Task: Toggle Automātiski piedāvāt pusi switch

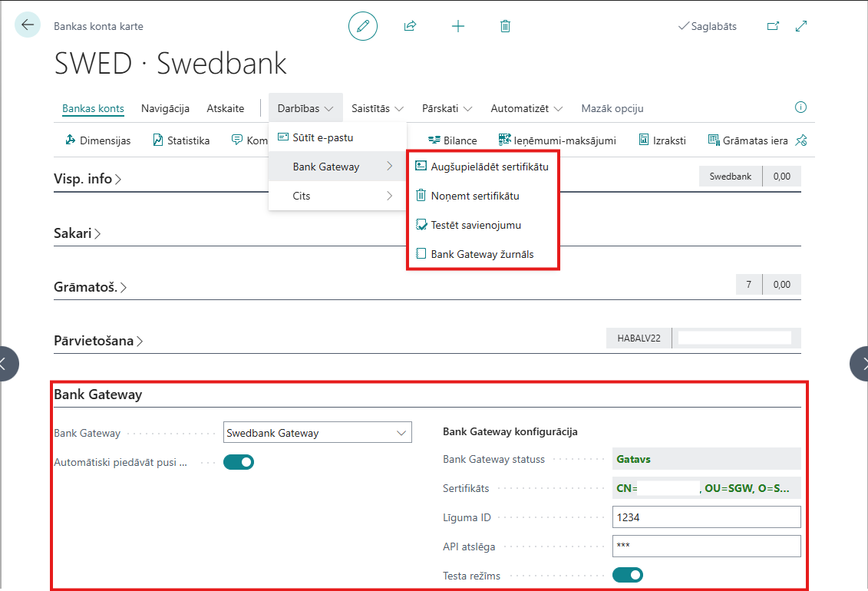Action: pos(238,462)
